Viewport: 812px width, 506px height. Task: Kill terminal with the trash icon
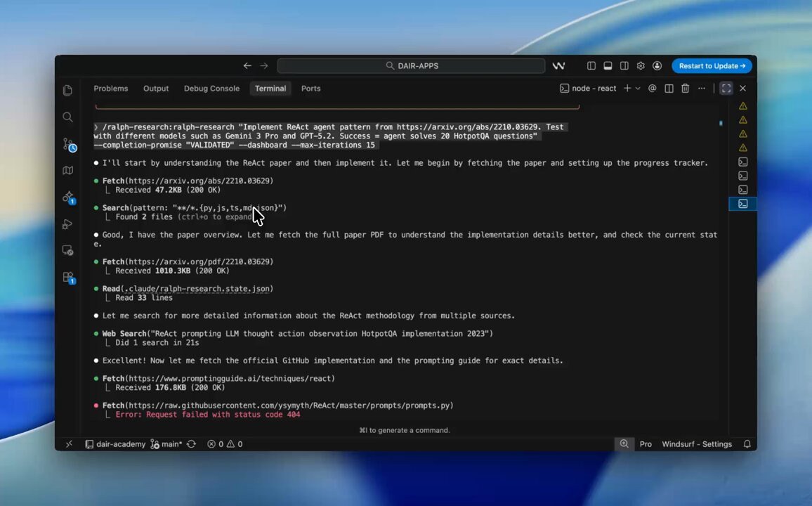tap(685, 89)
